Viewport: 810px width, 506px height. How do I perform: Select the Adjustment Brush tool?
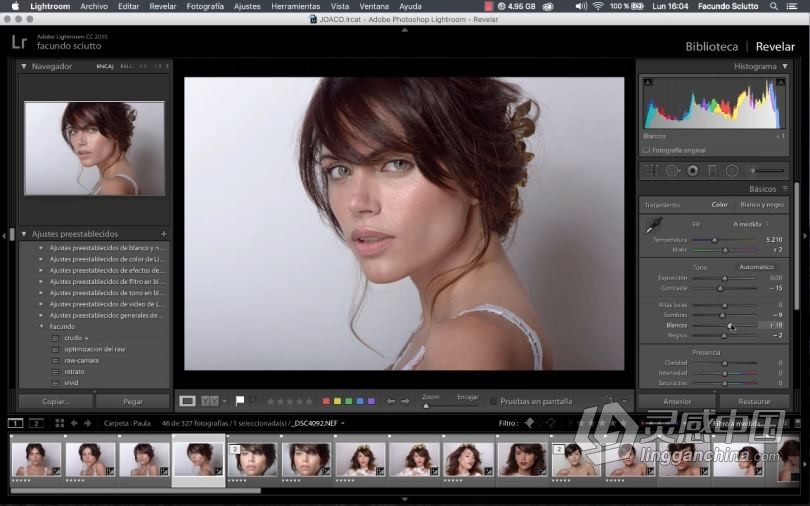[x=767, y=170]
